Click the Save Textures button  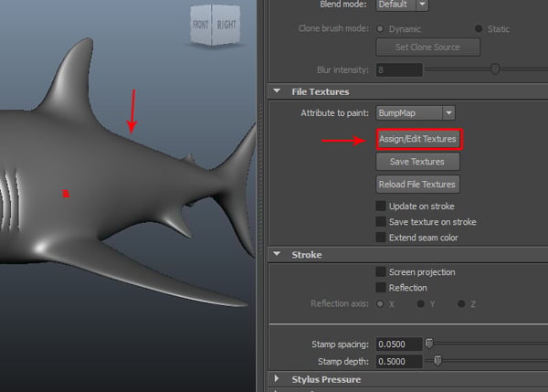(x=417, y=162)
